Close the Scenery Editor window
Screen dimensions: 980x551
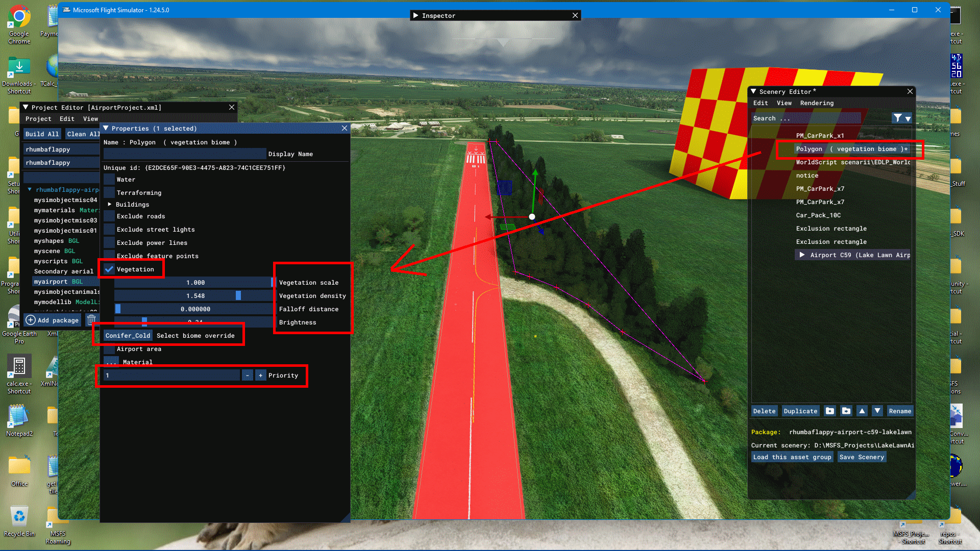[910, 91]
